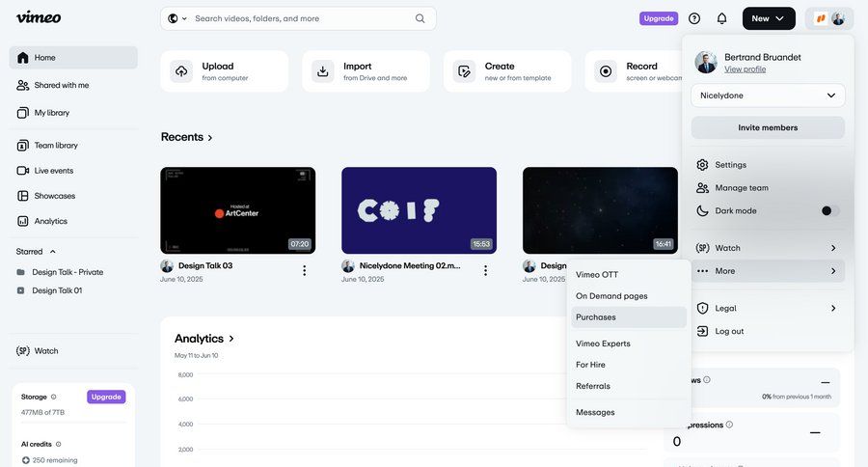Open options for Design Talk 03 video

coord(305,270)
